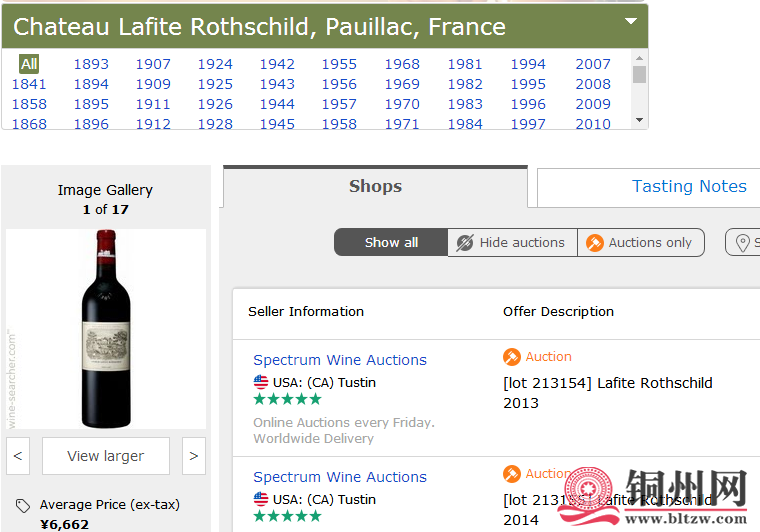Collapse the Chateau Lafite Rothschild header arrow
Image resolution: width=760 pixels, height=532 pixels.
click(631, 21)
